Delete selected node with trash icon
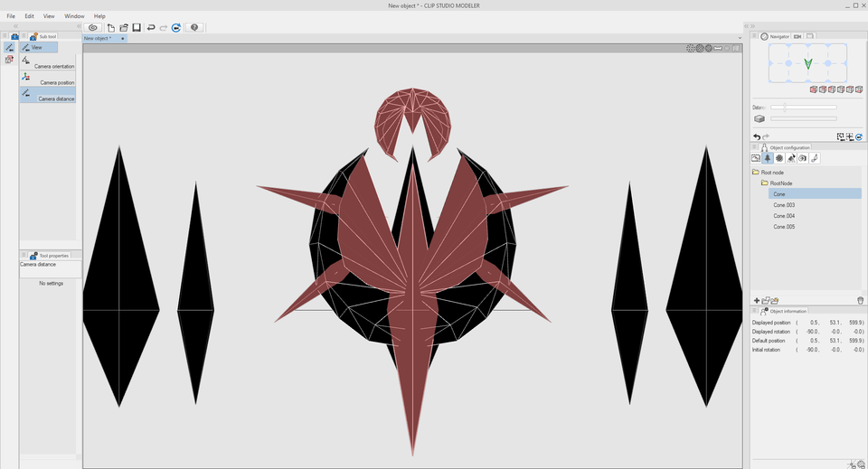 click(860, 300)
